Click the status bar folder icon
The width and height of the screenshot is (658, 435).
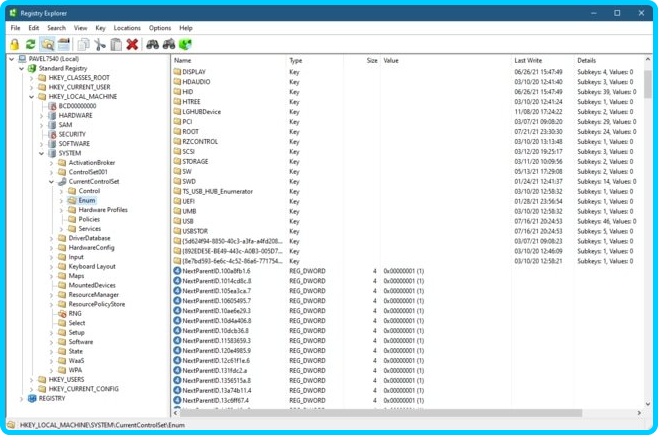[11, 425]
